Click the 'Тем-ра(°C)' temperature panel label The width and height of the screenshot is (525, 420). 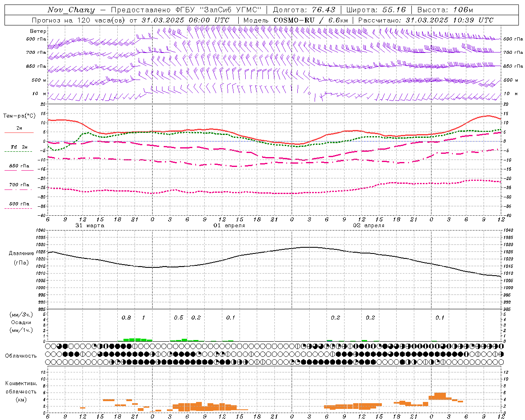click(19, 116)
